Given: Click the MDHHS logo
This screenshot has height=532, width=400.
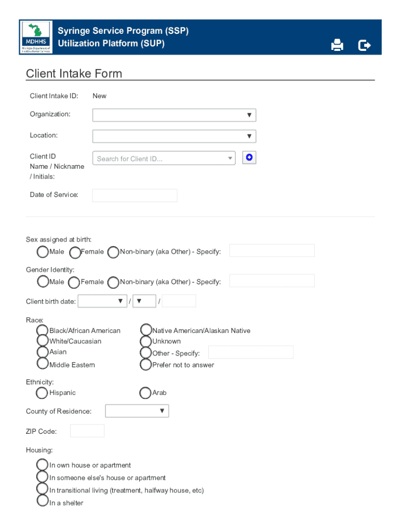Looking at the screenshot, I should 35,36.
